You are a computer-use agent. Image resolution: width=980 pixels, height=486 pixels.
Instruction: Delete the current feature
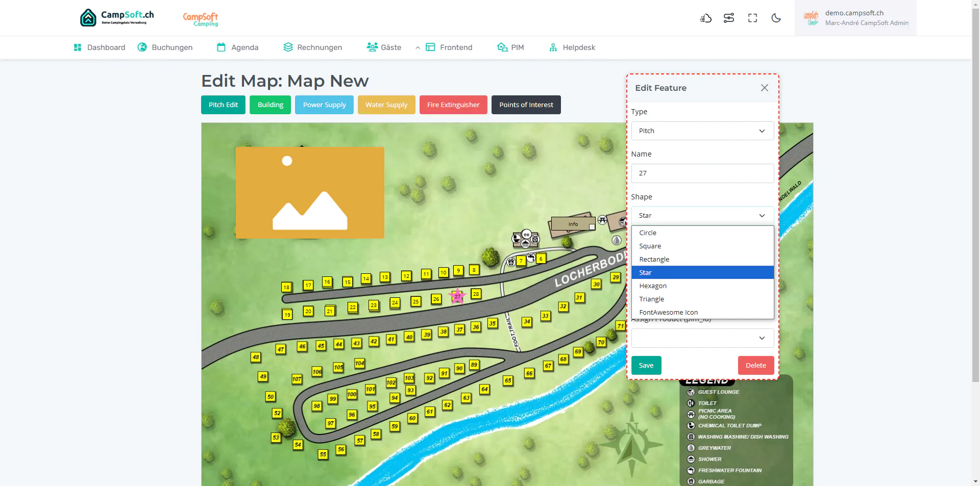tap(755, 366)
